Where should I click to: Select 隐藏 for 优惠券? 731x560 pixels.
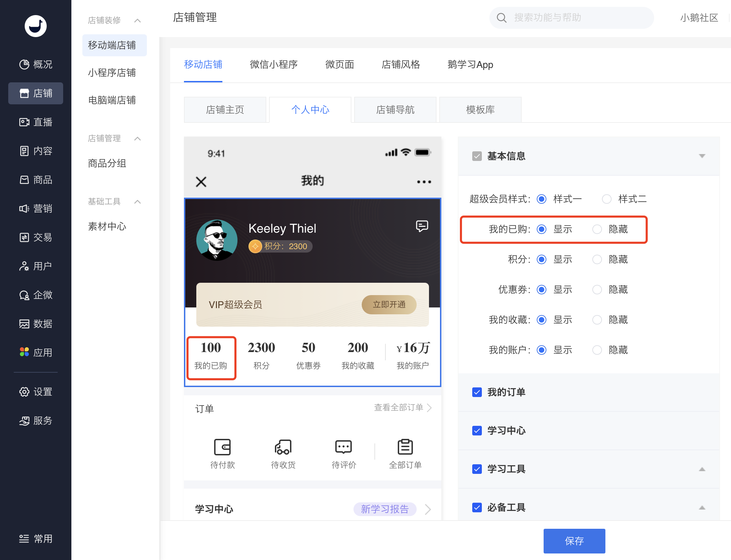pyautogui.click(x=597, y=290)
